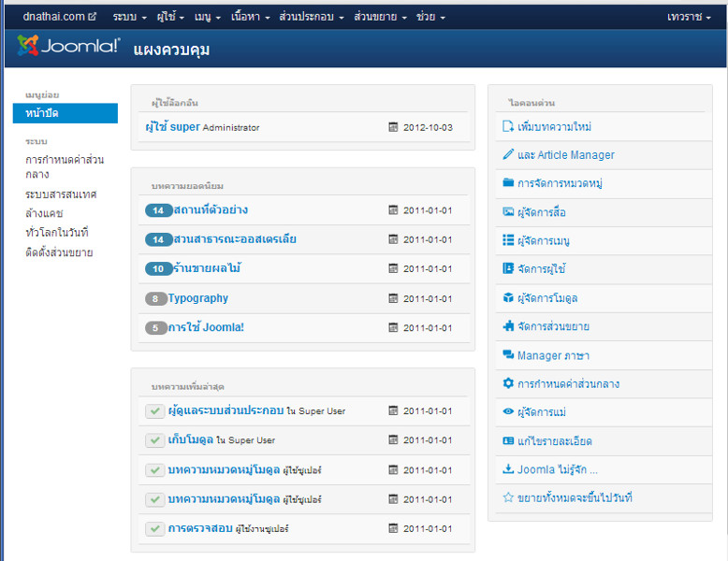Open ติดตั้งส่วนขยาย in the sidebar
728x561 pixels.
(59, 252)
